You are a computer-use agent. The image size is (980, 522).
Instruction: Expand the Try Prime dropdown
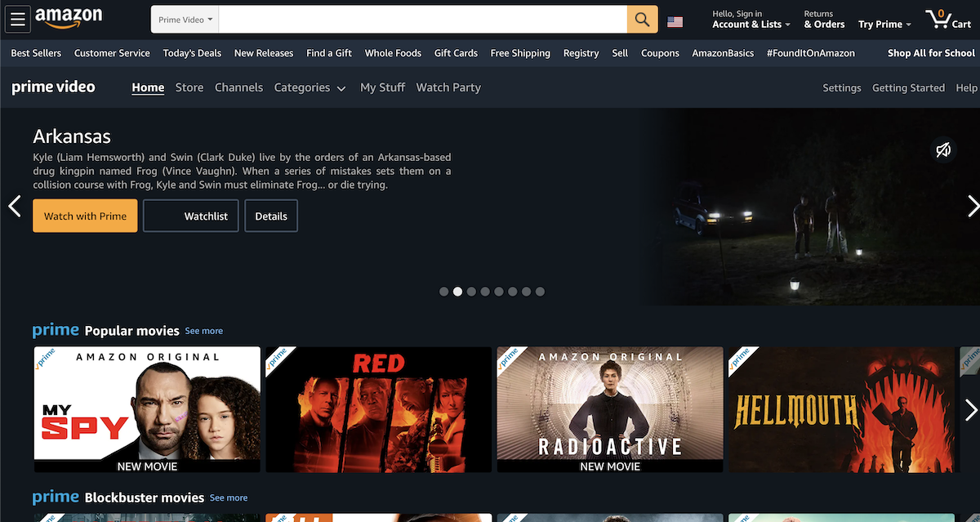tap(884, 25)
